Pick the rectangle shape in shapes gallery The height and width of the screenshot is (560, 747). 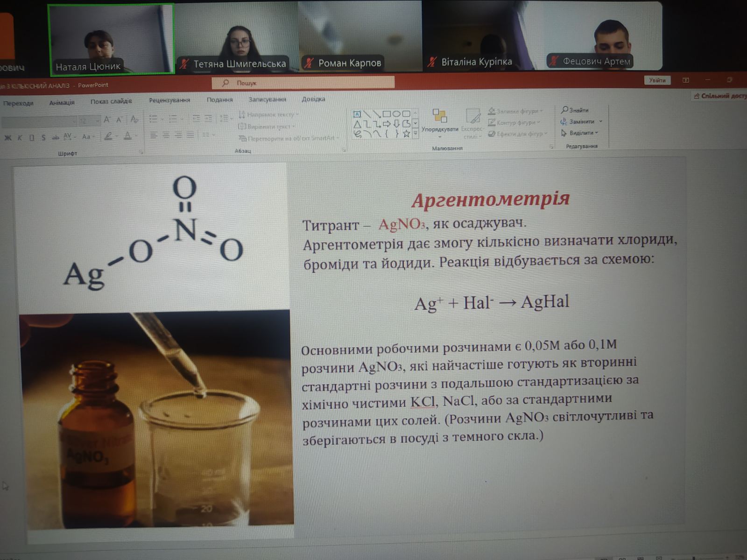coord(387,114)
